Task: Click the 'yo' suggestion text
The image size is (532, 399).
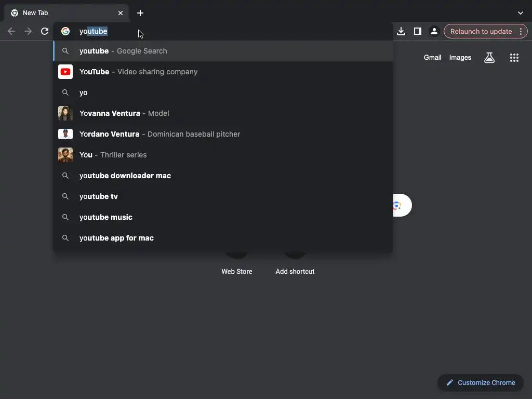Action: pyautogui.click(x=84, y=92)
